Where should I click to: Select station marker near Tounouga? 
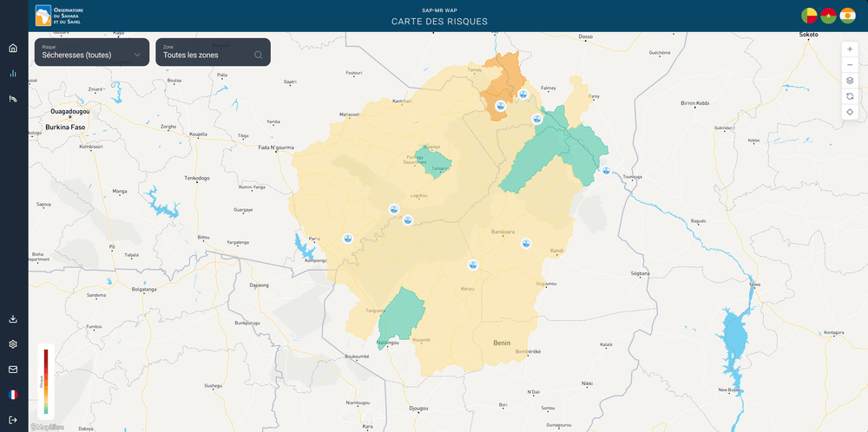[606, 170]
